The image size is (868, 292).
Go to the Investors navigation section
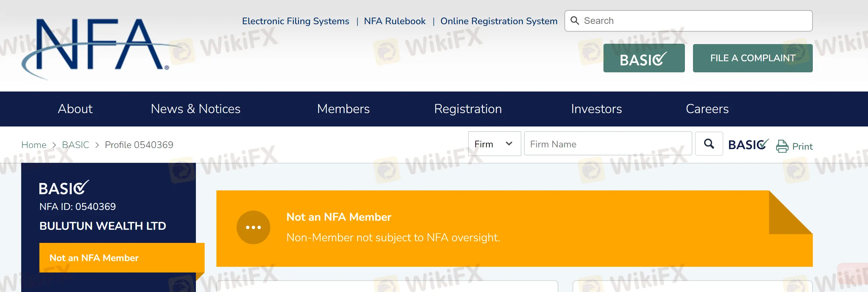click(x=596, y=109)
